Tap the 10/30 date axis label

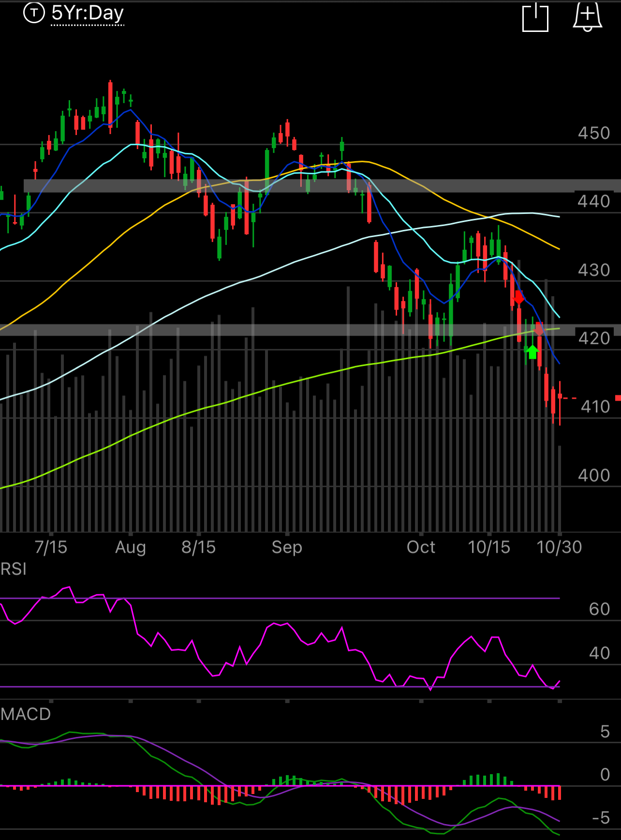(x=559, y=547)
